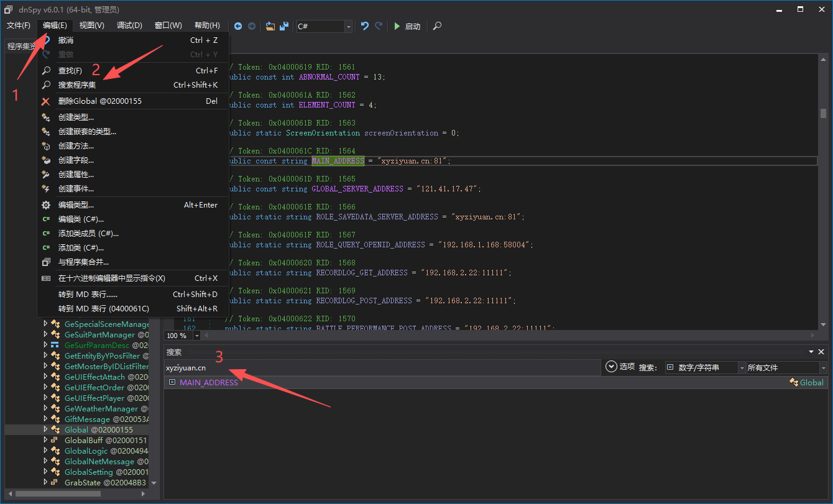Open the 所有文件 scope dropdown
Viewport: 833px width, 504px height.
coord(822,368)
